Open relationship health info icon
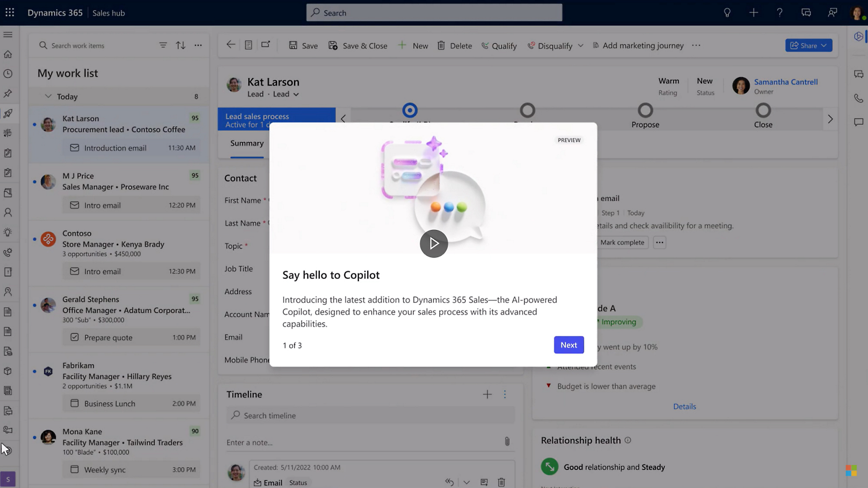868x488 pixels. [628, 440]
